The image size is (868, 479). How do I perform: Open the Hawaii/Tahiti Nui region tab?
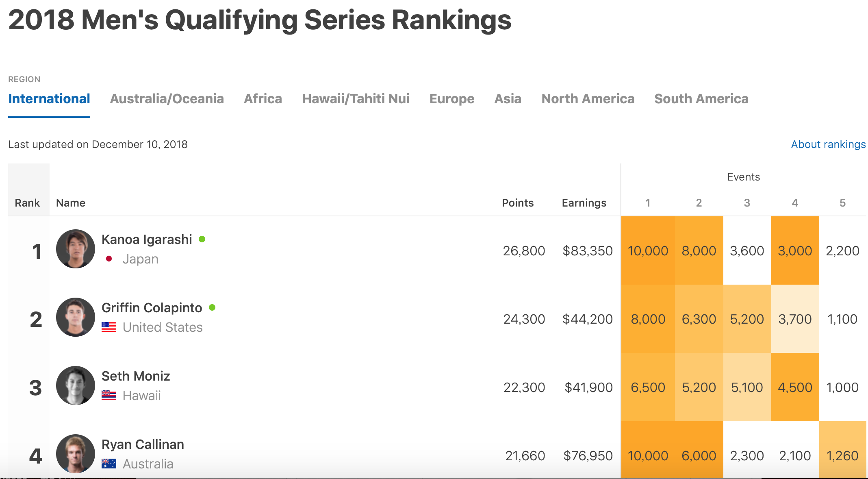(356, 99)
